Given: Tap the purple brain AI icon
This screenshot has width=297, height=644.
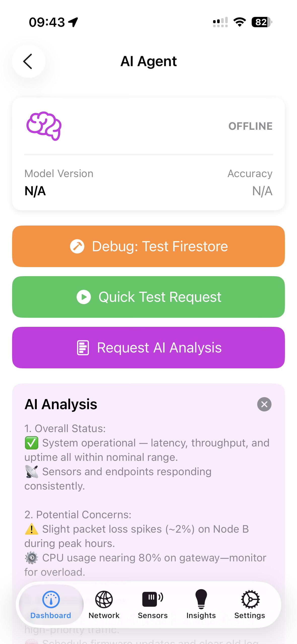Looking at the screenshot, I should coord(44,126).
